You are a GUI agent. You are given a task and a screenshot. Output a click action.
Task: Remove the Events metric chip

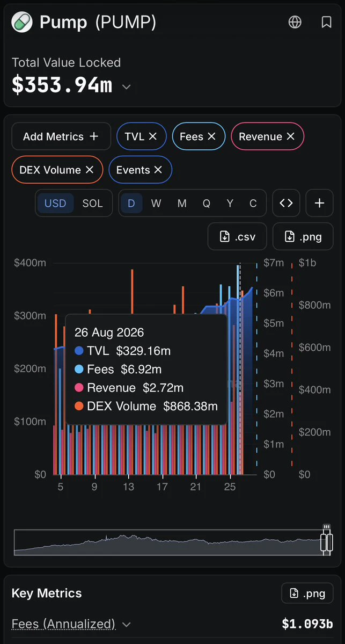(158, 170)
